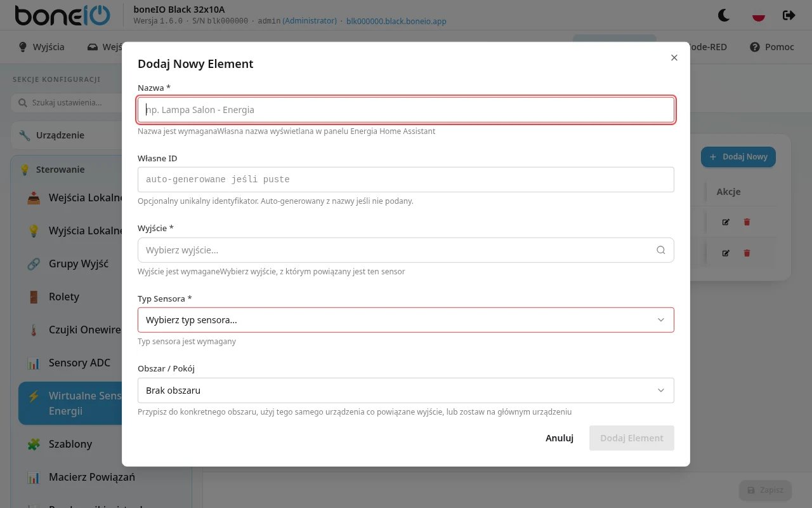Open the Wybierz wyjście search combo box
Screen dimensions: 812x508
tap(406, 250)
